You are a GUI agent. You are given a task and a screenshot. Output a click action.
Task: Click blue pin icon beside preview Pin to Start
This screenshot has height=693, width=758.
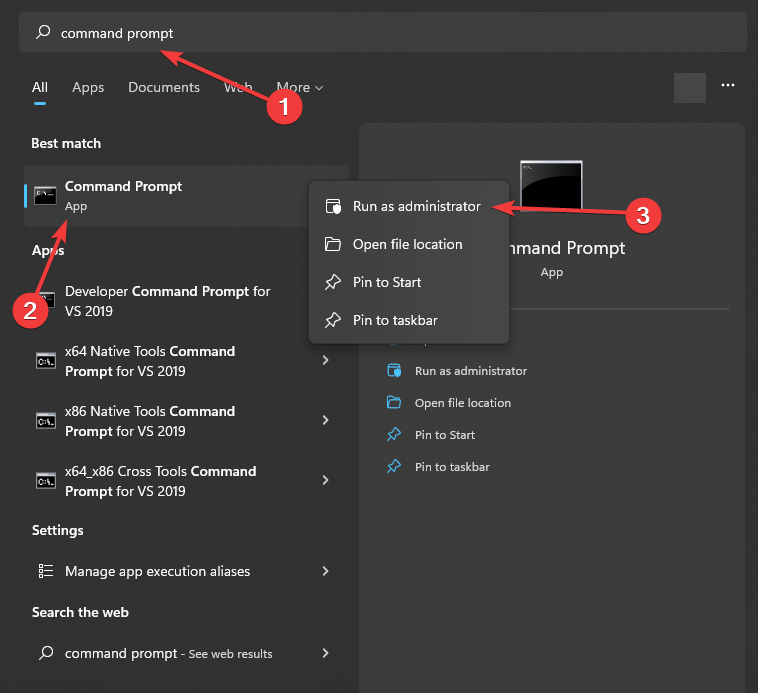tap(394, 434)
